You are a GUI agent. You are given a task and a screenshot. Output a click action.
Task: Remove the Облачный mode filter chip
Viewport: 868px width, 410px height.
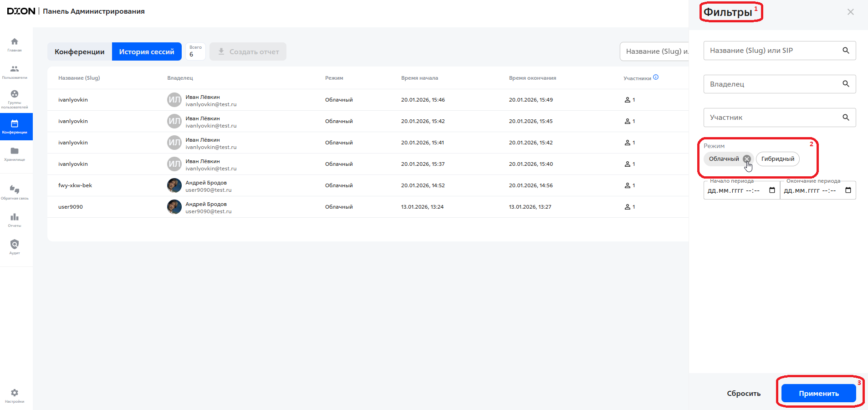click(747, 159)
